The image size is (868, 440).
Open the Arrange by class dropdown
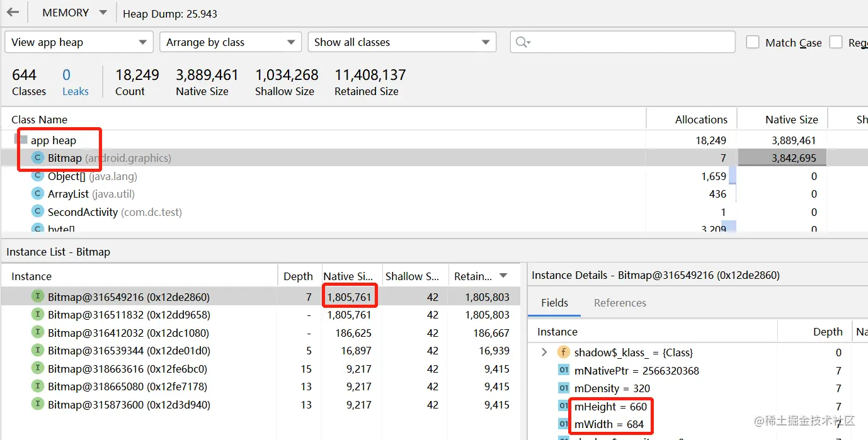click(230, 42)
